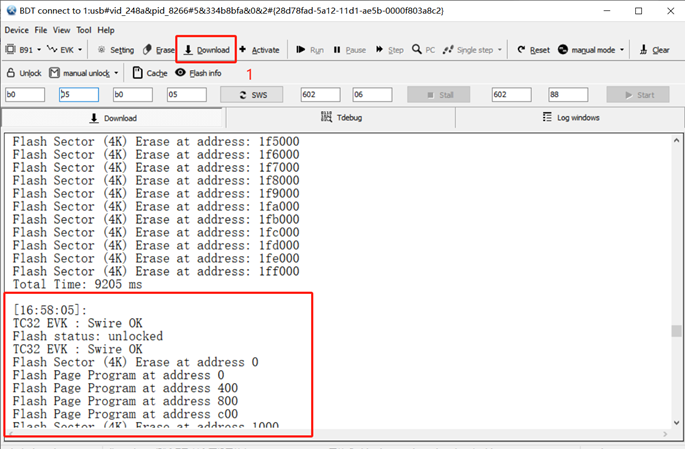Viewport: 685px width, 449px height.
Task: Open the Setting tool
Action: (x=115, y=49)
